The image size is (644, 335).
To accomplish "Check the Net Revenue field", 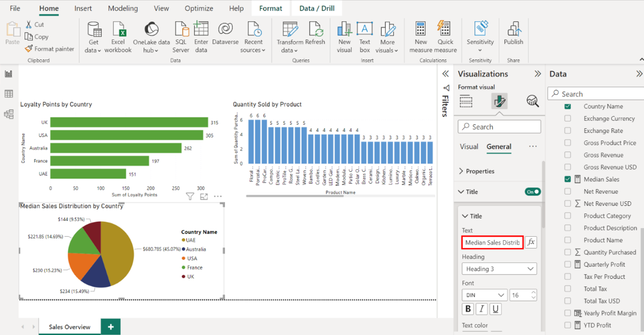I will point(568,191).
